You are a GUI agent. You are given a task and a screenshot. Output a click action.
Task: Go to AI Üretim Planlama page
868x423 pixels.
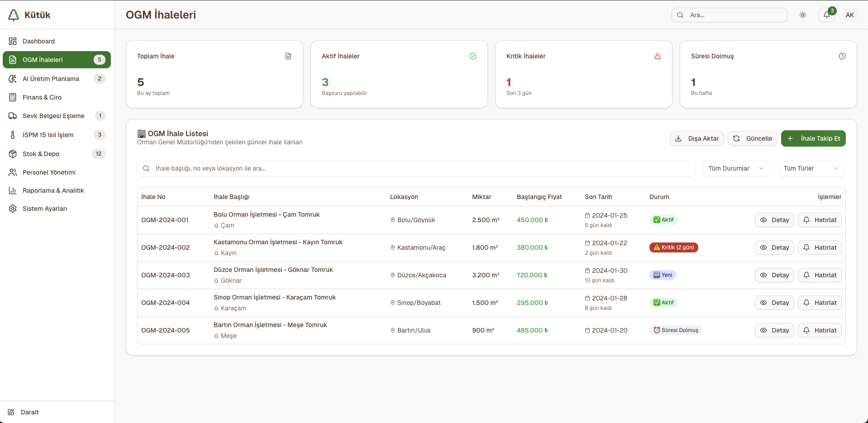click(x=51, y=79)
